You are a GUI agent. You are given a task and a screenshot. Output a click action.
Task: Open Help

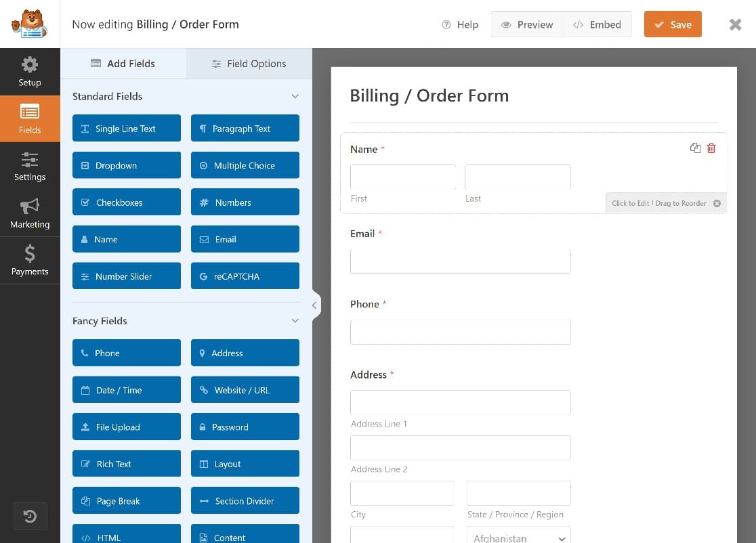tap(460, 24)
